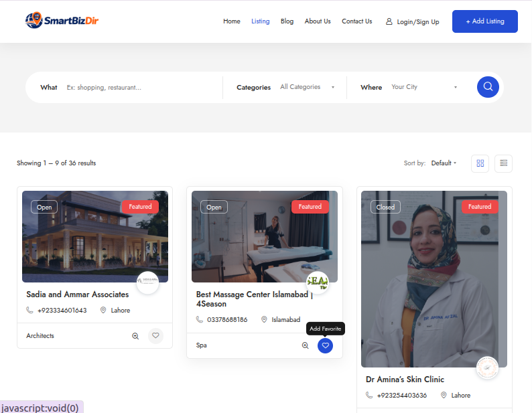Image resolution: width=532 pixels, height=413 pixels.
Task: Click phone icon next to 03378688186
Action: pyautogui.click(x=200, y=319)
